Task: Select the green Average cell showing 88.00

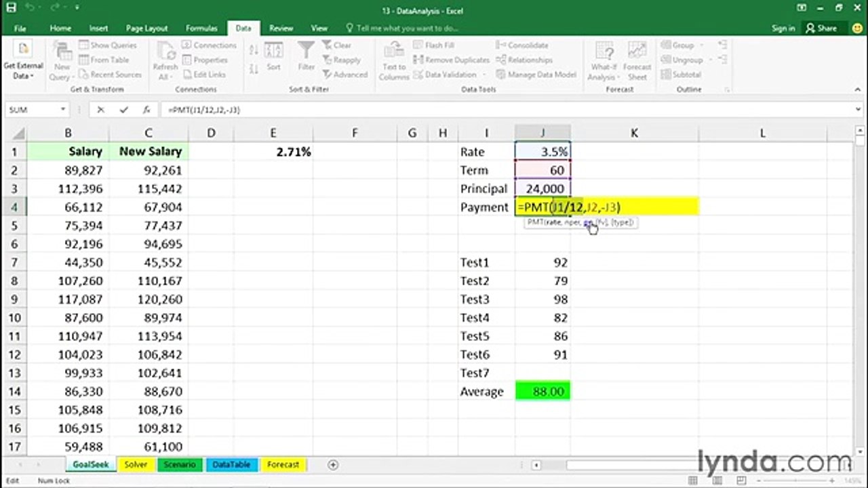Action: point(542,392)
